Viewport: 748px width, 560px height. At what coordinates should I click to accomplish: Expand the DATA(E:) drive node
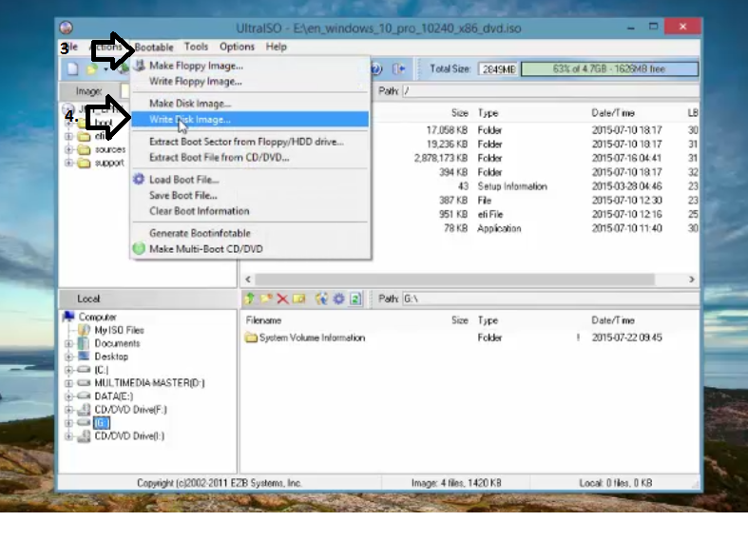click(68, 396)
